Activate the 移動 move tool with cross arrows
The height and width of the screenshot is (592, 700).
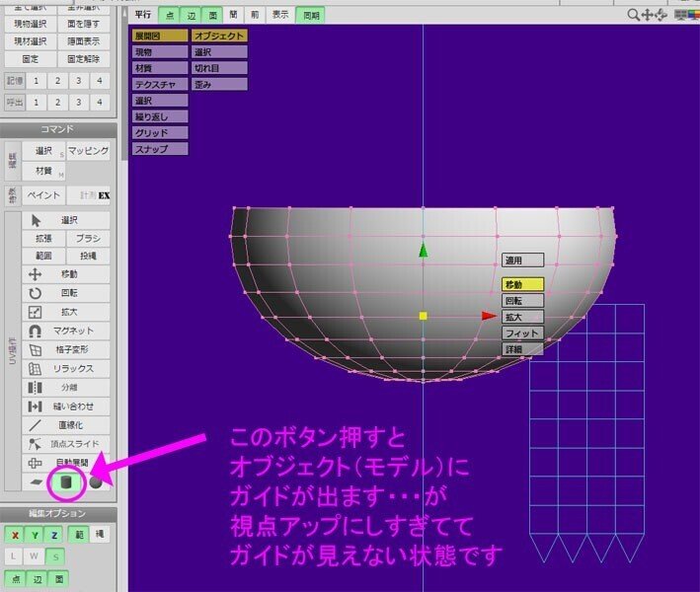point(65,274)
